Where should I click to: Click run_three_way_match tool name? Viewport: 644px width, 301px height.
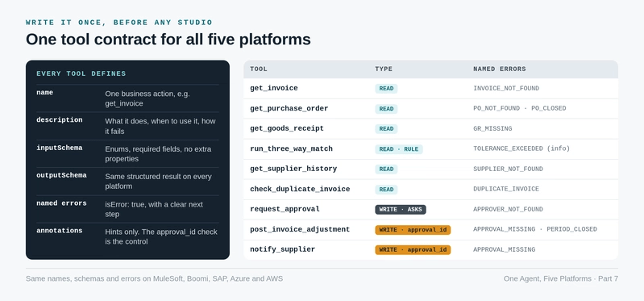(291, 148)
